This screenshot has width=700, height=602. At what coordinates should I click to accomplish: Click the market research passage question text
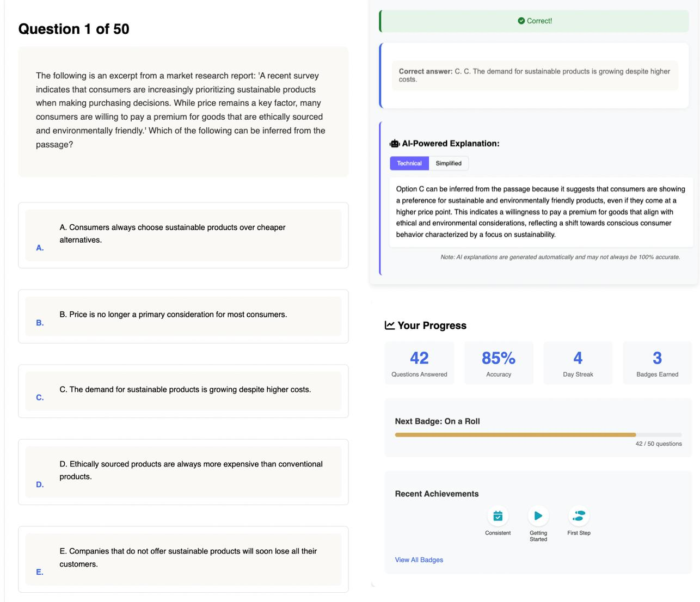click(182, 110)
